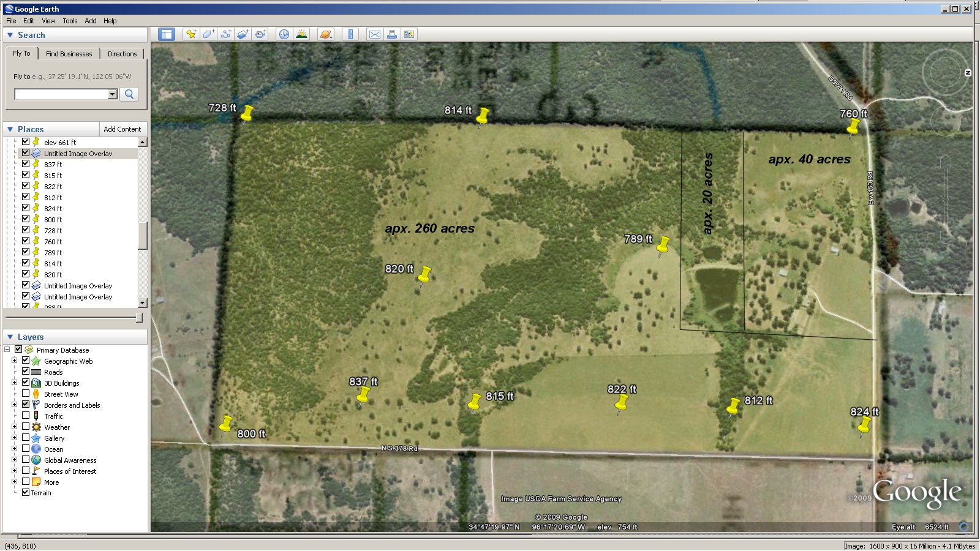Open the Tools menu

[70, 21]
